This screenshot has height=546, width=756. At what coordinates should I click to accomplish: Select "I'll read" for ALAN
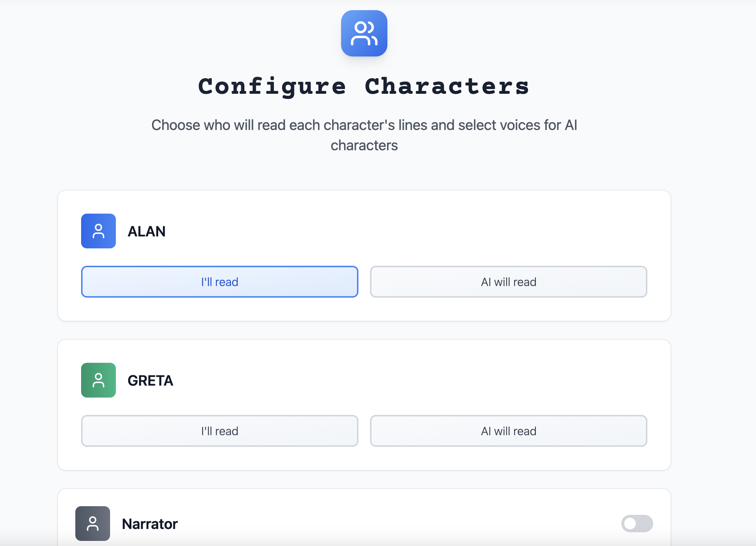pos(219,282)
